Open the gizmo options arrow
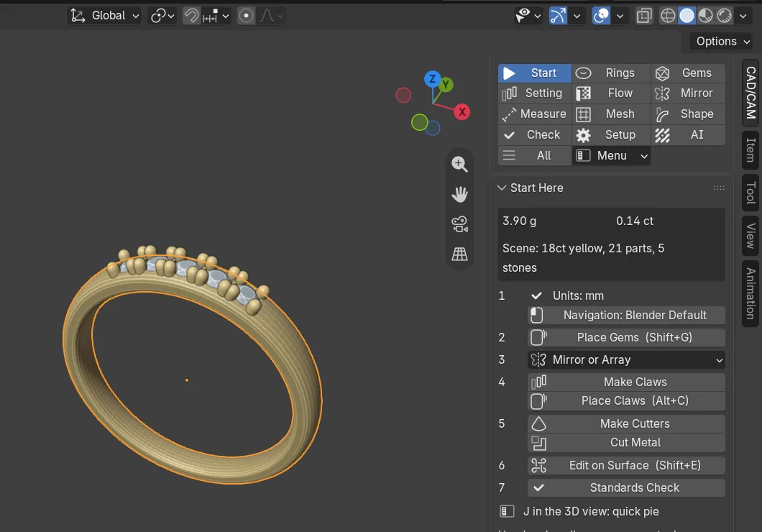 577,16
